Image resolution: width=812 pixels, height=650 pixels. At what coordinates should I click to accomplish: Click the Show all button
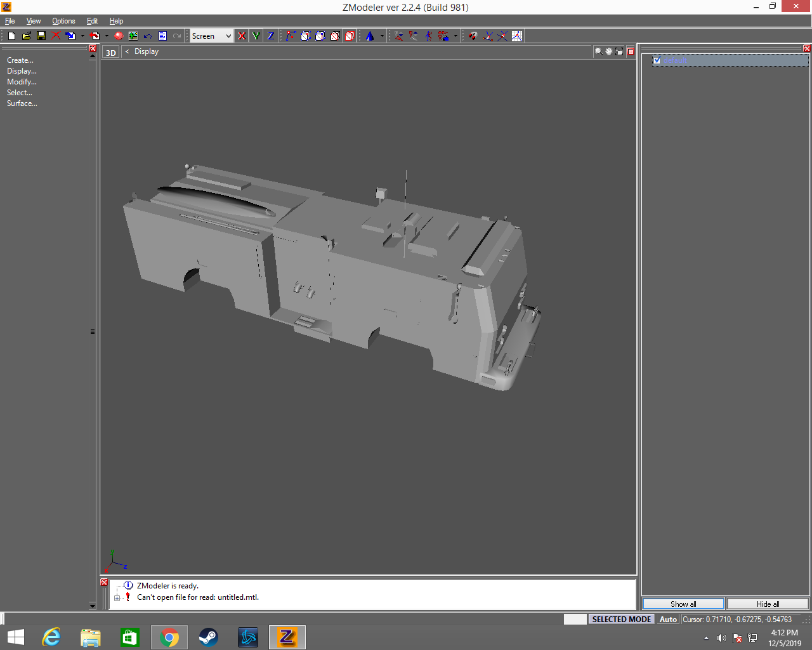[x=683, y=604]
